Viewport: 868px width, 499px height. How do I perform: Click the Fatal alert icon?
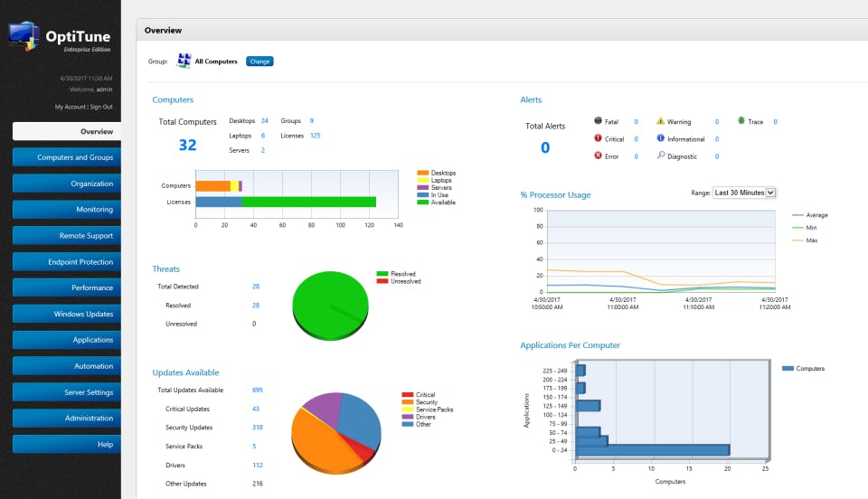[598, 120]
